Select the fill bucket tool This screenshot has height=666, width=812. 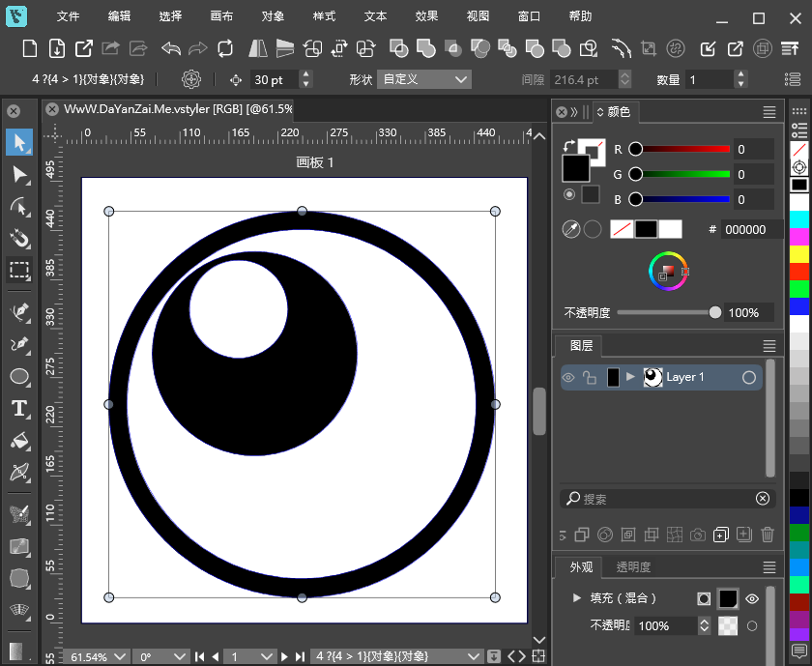point(18,441)
